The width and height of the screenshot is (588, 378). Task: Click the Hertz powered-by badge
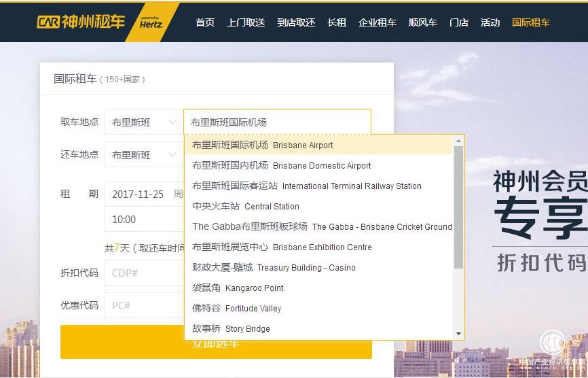(150, 22)
